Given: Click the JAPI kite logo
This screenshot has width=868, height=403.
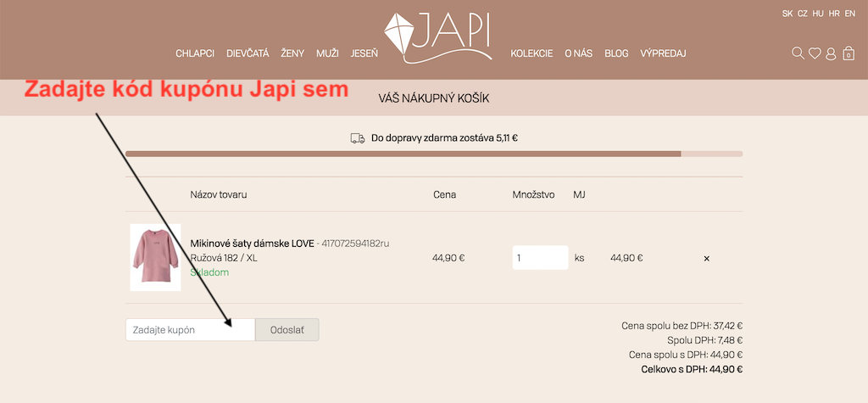Looking at the screenshot, I should (x=437, y=36).
